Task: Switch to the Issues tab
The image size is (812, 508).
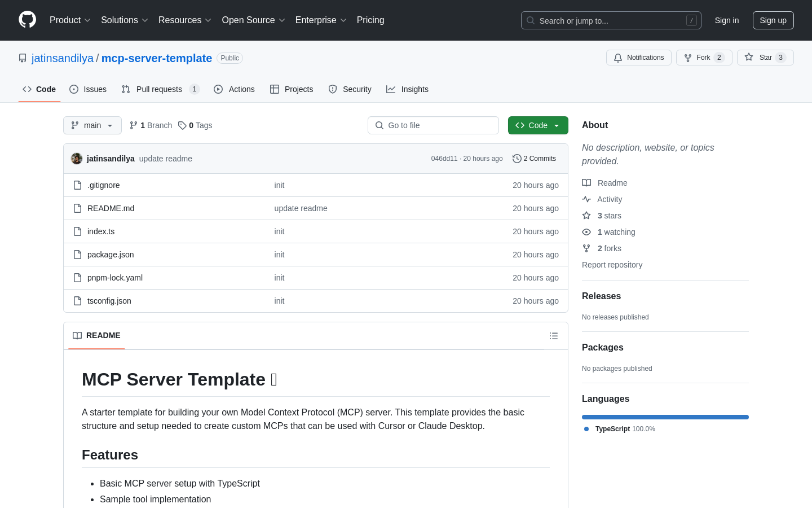Action: [88, 89]
